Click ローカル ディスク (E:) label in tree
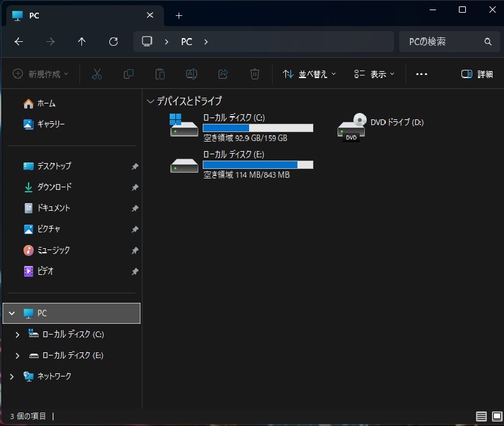Screen dimensions: 504x426 (x=73, y=356)
